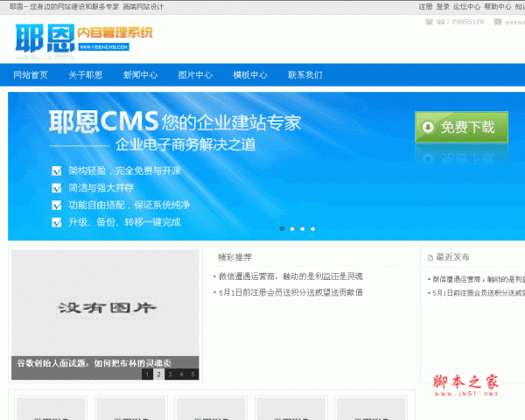Image resolution: width=525 pixels, height=420 pixels.
Task: Select 模板中心 in the navigation bar
Action: (x=250, y=75)
